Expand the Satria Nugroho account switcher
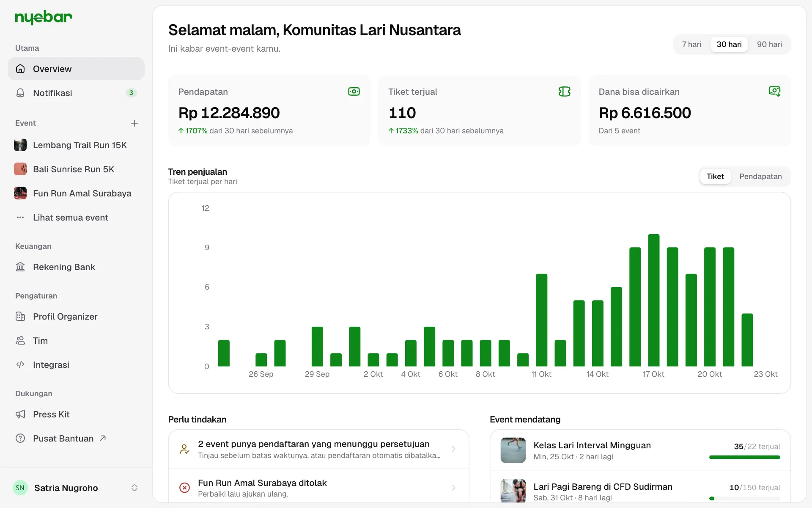The height and width of the screenshot is (508, 812). tap(134, 488)
